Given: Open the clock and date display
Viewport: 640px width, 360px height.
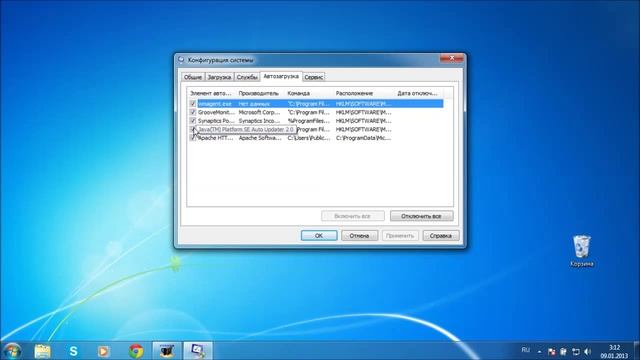Looking at the screenshot, I should click(x=614, y=351).
